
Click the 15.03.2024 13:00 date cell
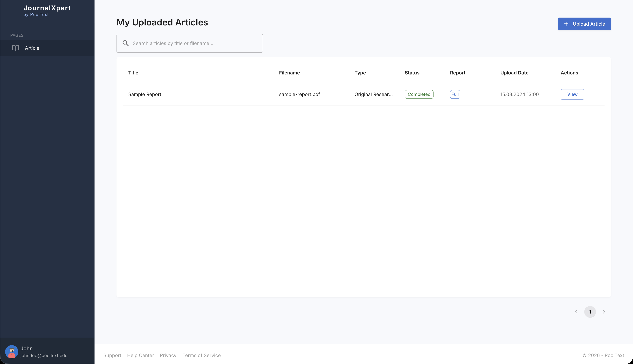[519, 94]
